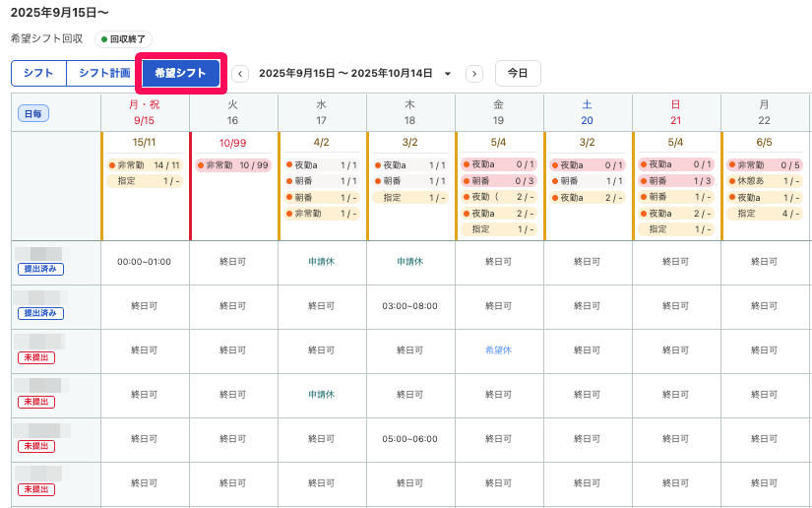This screenshot has width=812, height=508.
Task: Click the 夜勤a 0/1 tag on Friday 19
Action: coord(499,165)
